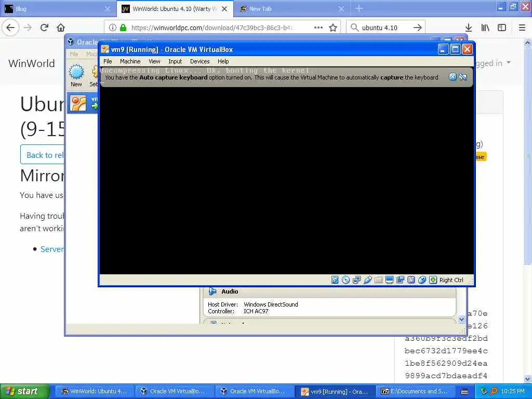Go to Firefox home page
Screen dimensions: 532x399
[60, 28]
